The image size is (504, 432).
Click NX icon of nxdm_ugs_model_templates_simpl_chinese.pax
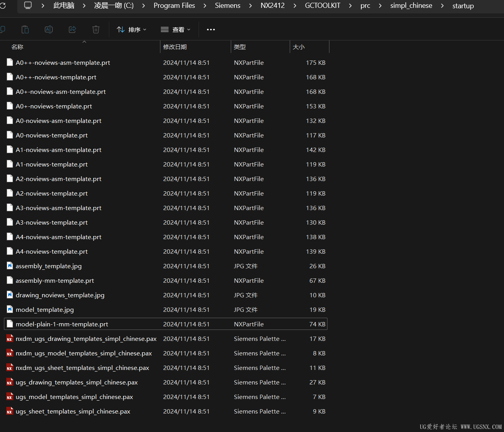pyautogui.click(x=10, y=353)
